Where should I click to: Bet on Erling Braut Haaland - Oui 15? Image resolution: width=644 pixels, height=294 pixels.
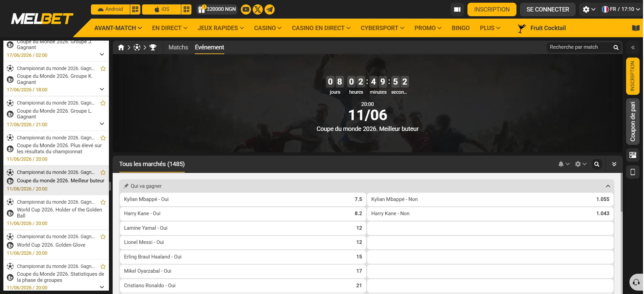point(243,257)
